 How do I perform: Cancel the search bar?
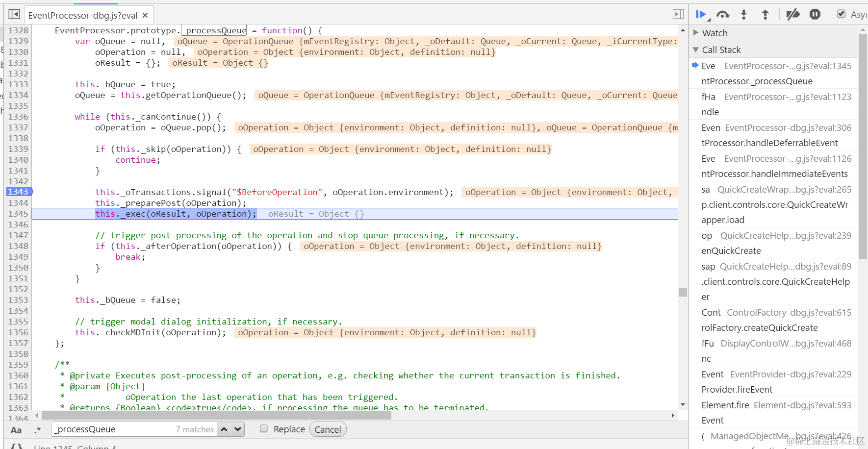pos(328,429)
